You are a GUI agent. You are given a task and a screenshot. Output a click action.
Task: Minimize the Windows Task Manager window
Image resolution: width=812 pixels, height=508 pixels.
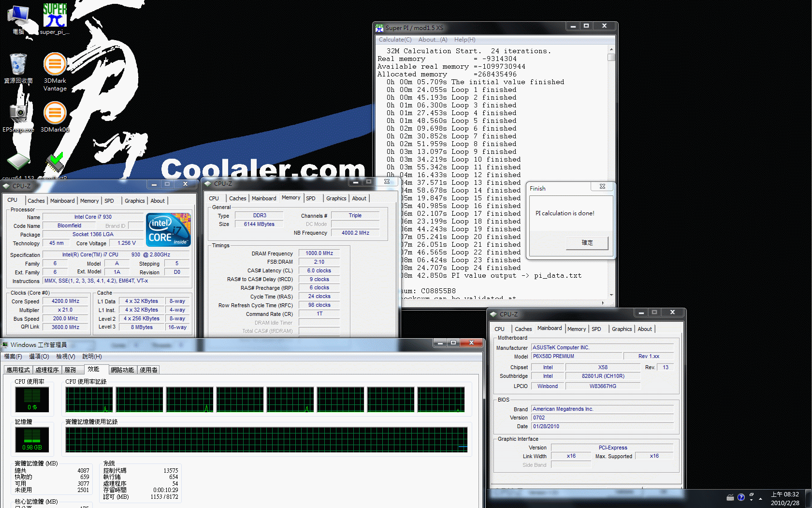[x=440, y=343]
